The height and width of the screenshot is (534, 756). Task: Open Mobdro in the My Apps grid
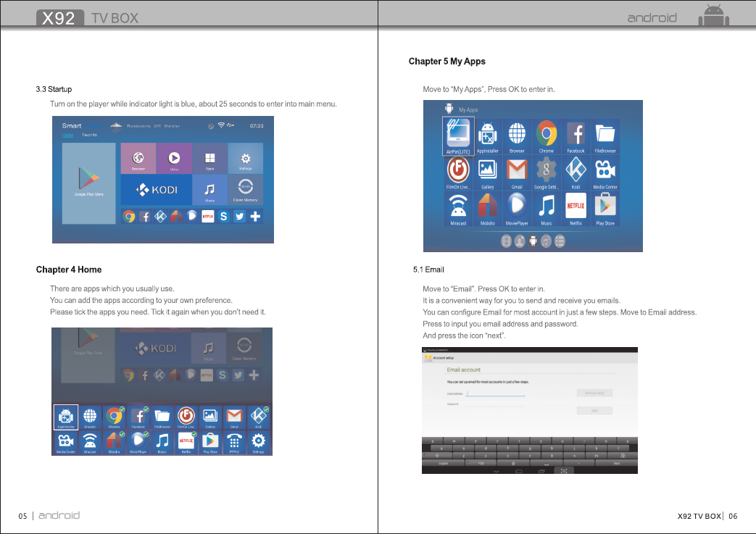487,209
